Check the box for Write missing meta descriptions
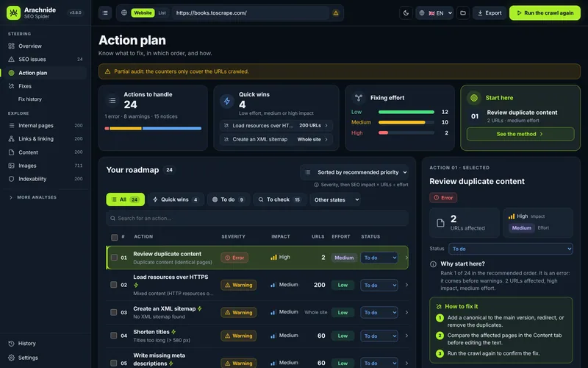 (x=114, y=363)
